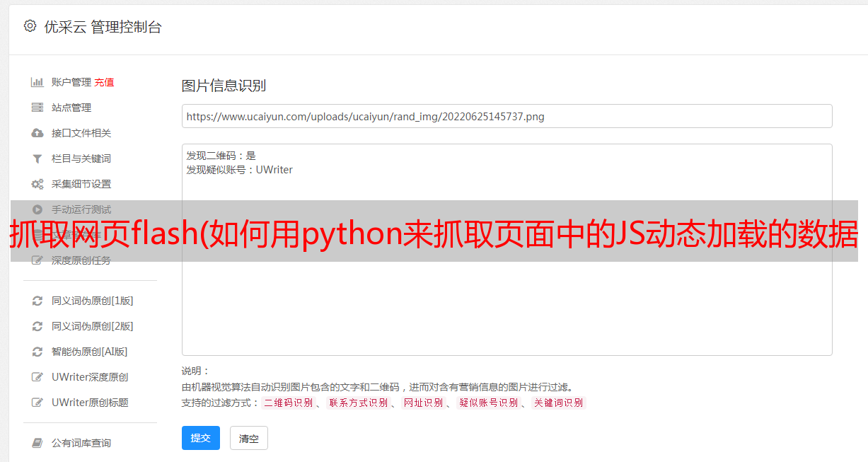The image size is (868, 462).
Task: Open 账户管理 in the sidebar
Action: click(71, 82)
